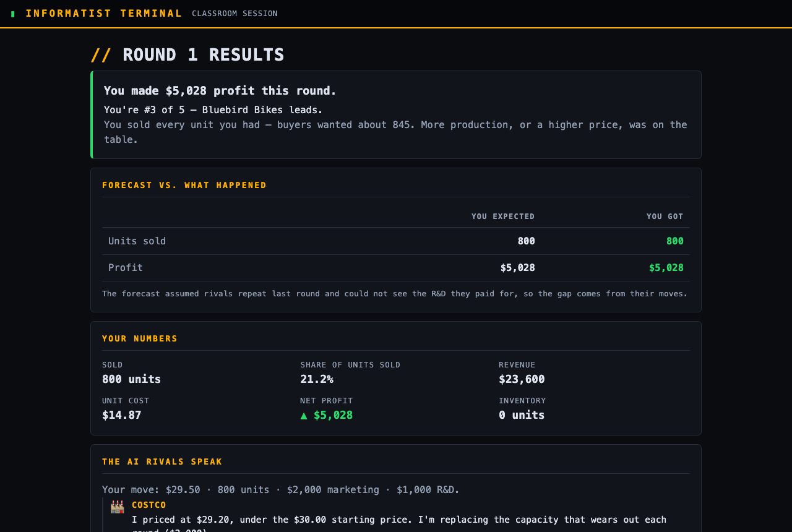Click the YOU EXPECTED column header
The image size is (792, 532).
point(503,217)
